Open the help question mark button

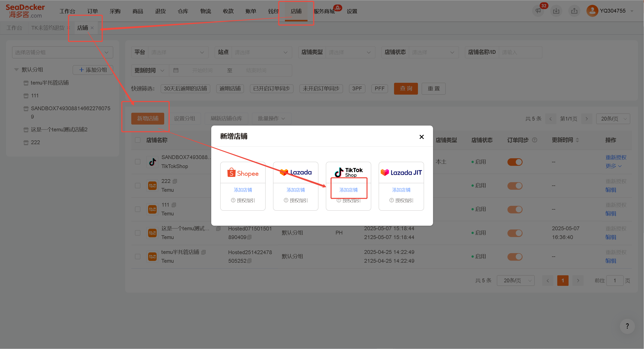pos(627,326)
